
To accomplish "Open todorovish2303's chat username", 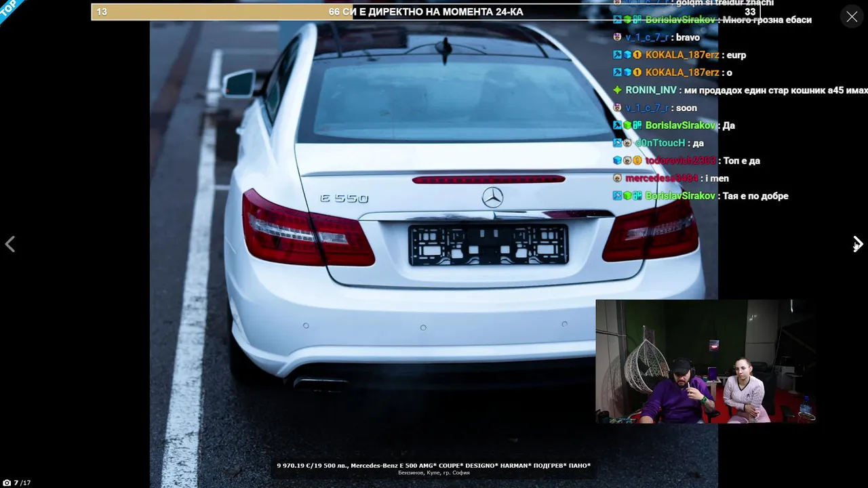I will [680, 161].
